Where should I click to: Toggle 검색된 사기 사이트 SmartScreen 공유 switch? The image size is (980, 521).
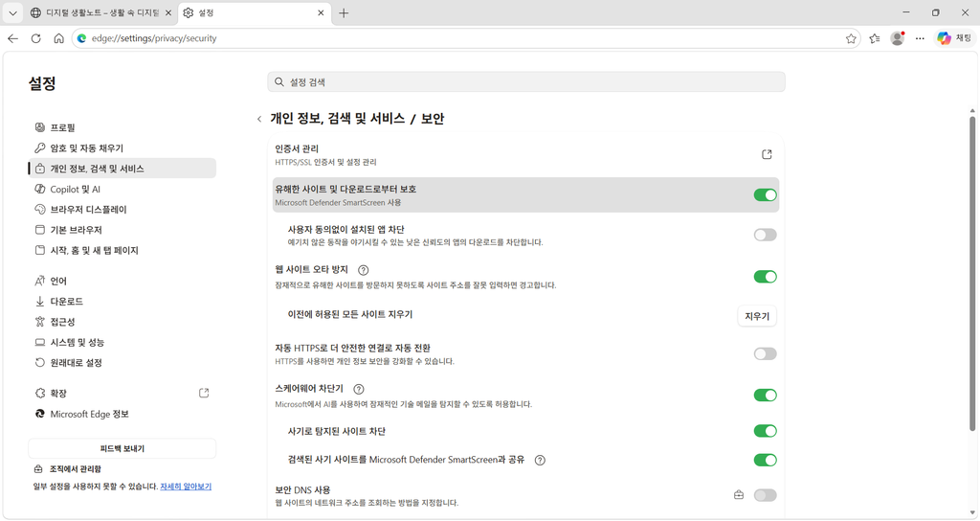point(765,461)
